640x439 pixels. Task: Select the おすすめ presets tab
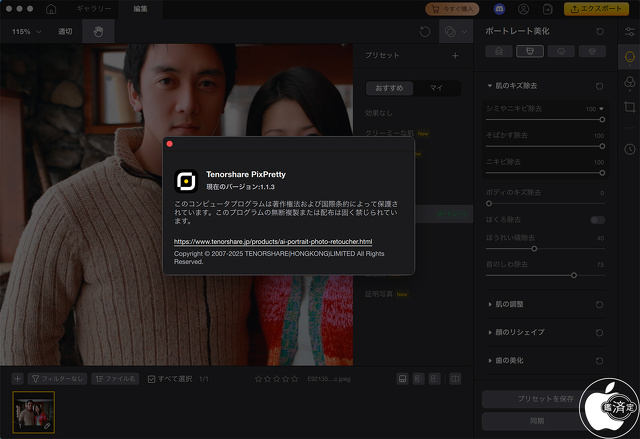click(389, 88)
